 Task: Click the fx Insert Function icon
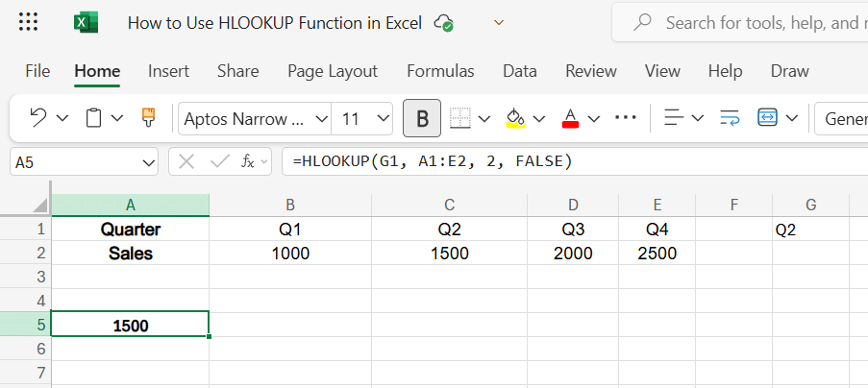[x=247, y=161]
